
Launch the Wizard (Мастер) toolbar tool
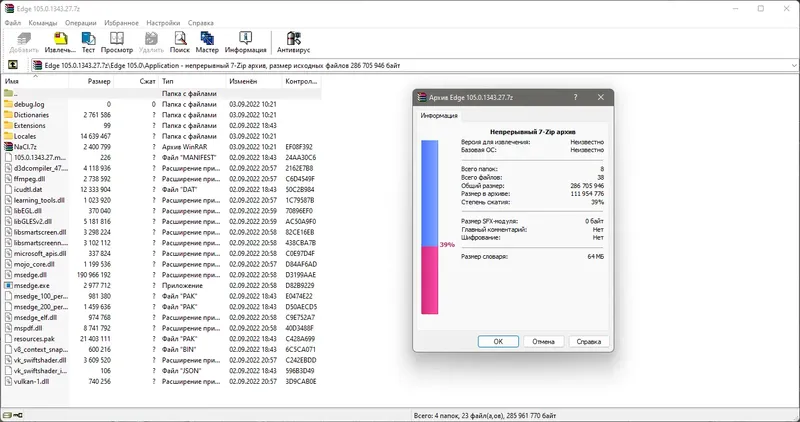(207, 42)
